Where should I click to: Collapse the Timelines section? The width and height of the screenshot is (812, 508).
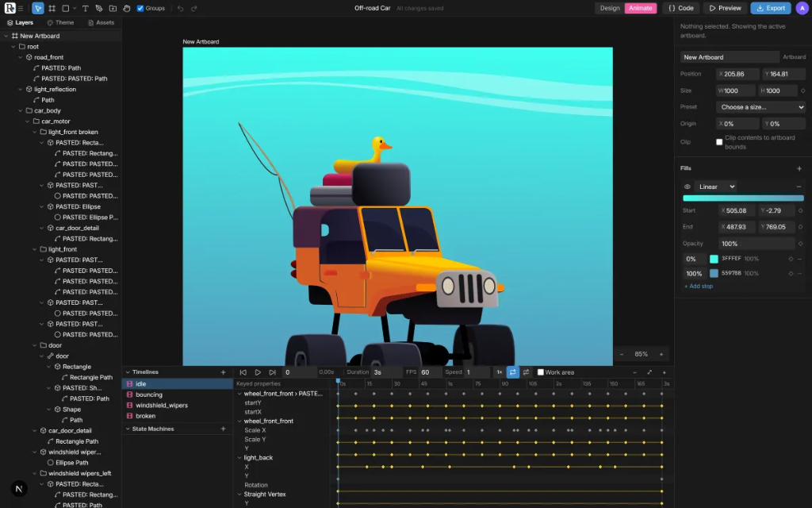[128, 372]
